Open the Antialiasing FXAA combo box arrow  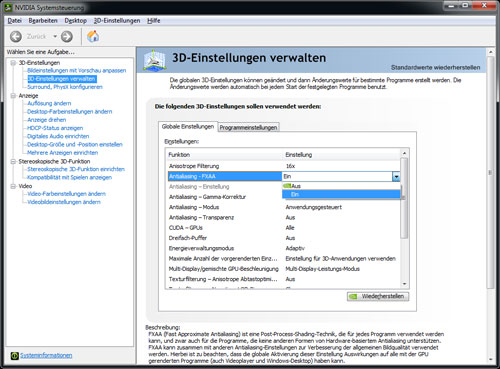pos(396,177)
